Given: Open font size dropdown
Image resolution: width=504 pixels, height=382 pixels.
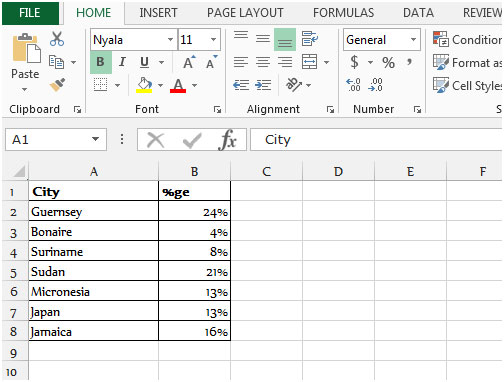Looking at the screenshot, I should (213, 40).
